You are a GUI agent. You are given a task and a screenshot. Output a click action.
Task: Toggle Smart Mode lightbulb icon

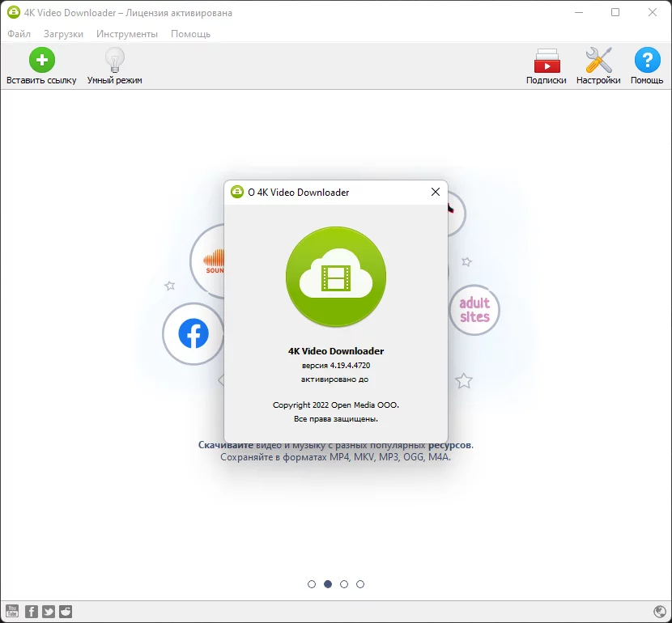pos(114,60)
